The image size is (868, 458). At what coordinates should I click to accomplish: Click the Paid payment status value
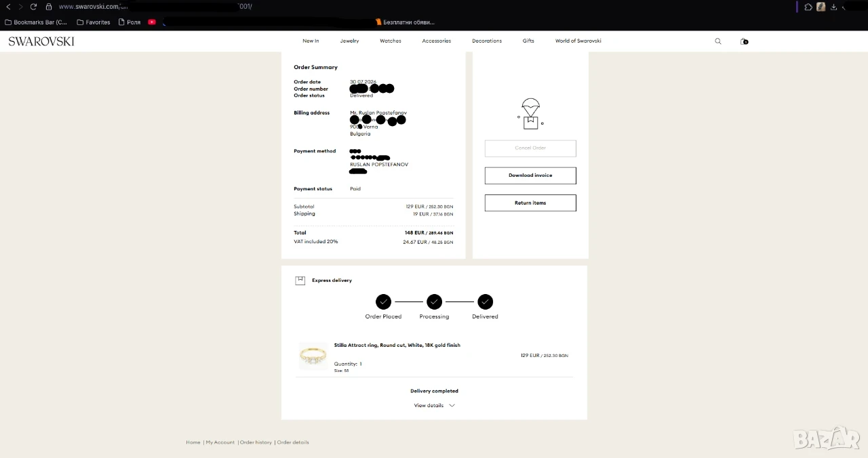pos(355,189)
